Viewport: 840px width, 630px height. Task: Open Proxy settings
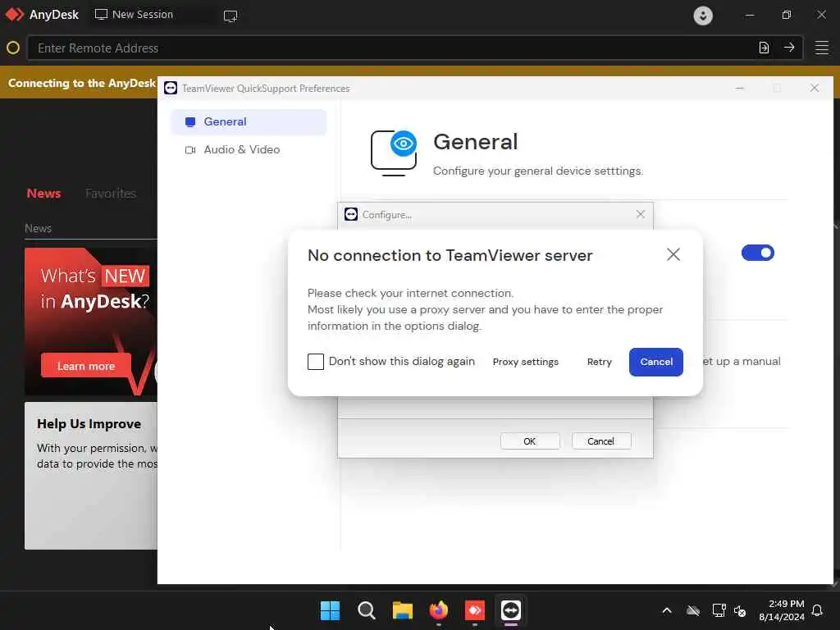click(x=526, y=362)
